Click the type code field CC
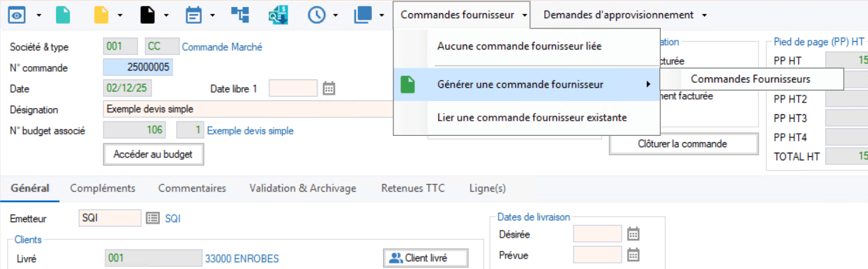The width and height of the screenshot is (868, 269). 162,47
